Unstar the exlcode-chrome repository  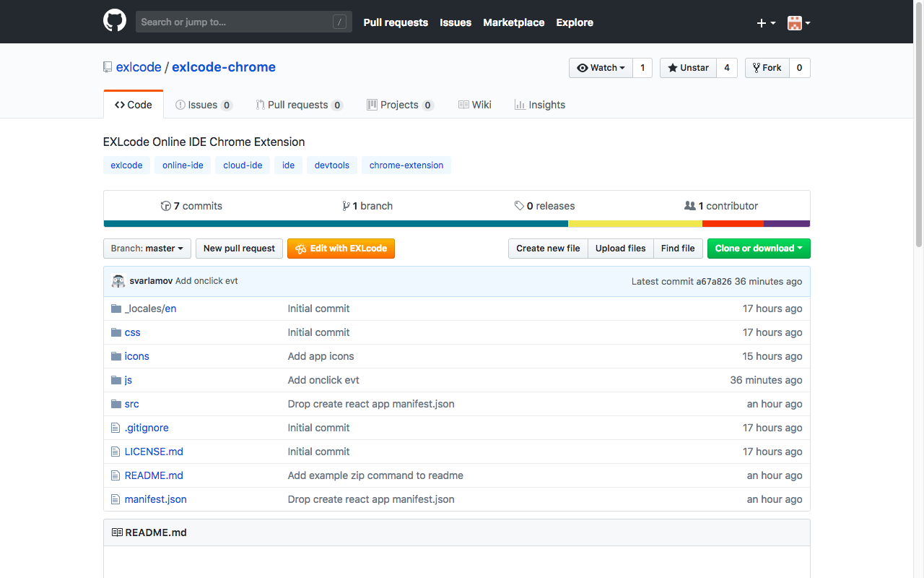pyautogui.click(x=687, y=67)
